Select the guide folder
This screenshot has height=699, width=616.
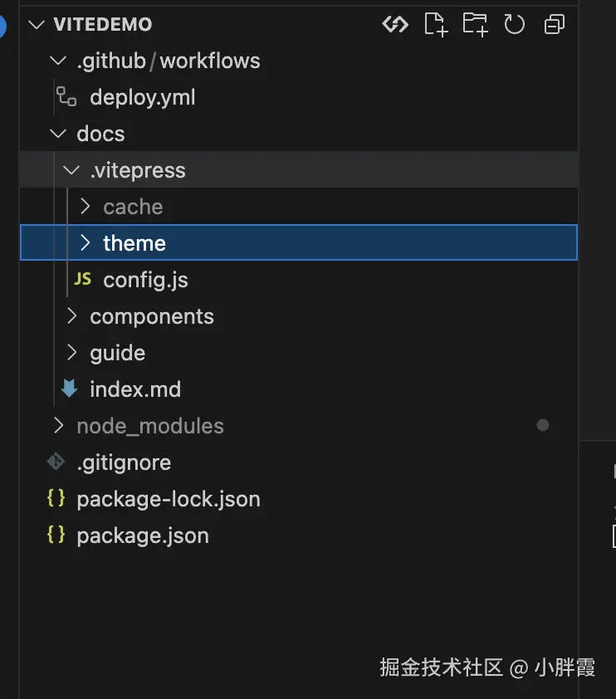click(x=117, y=353)
